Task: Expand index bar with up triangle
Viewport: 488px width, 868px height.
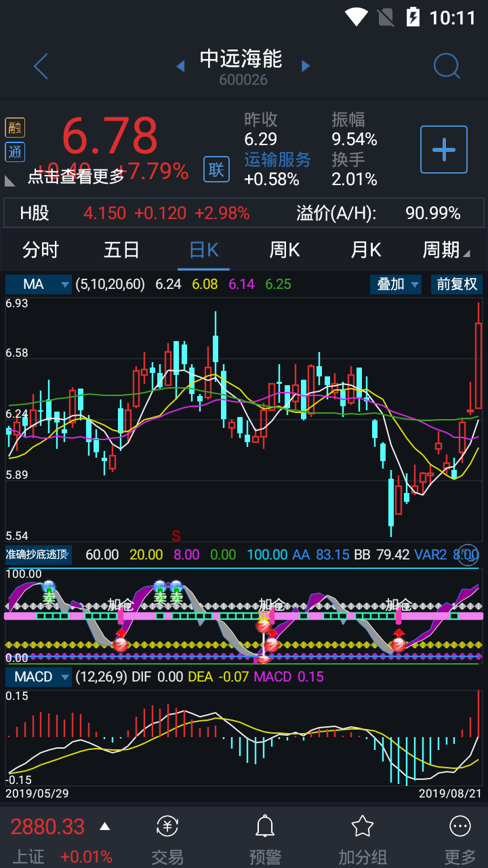Action: (104, 826)
